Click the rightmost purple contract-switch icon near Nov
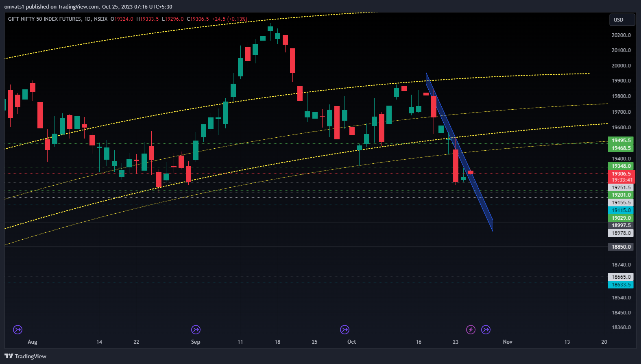The height and width of the screenshot is (364, 641). (486, 329)
